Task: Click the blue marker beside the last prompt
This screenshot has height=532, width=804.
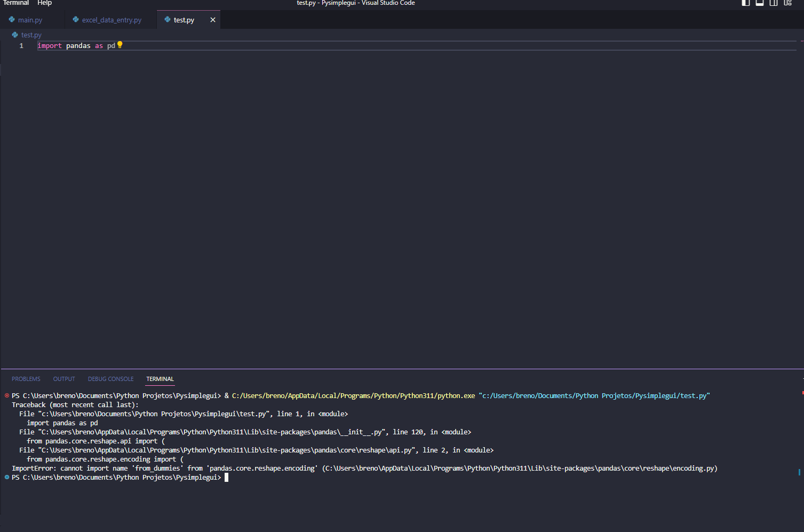Action: (7, 477)
